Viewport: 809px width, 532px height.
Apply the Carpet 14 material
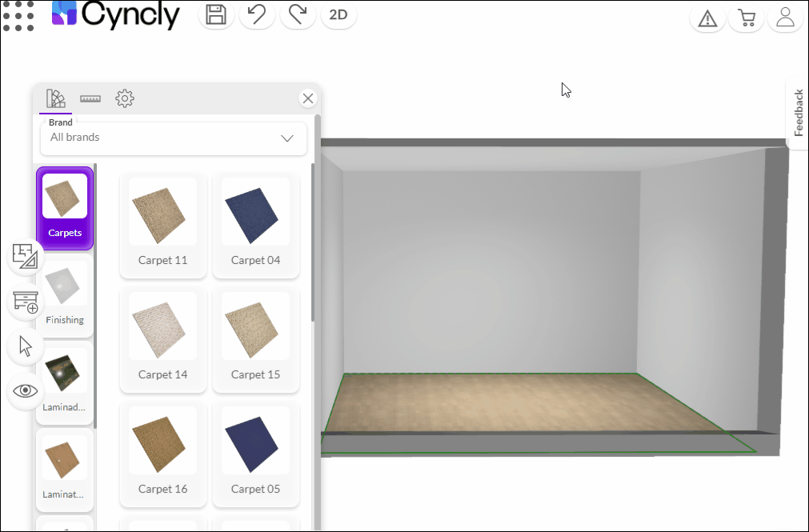pyautogui.click(x=163, y=340)
